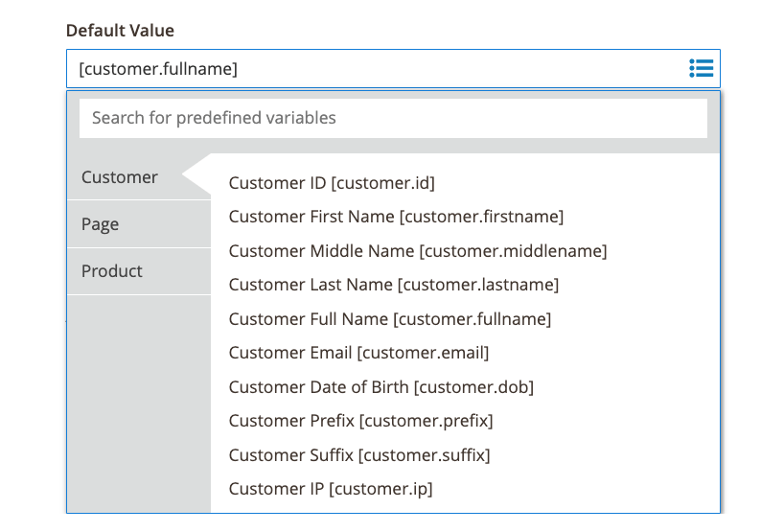Choose the Customer Full Name option
Screen dimensions: 784x532
(390, 319)
